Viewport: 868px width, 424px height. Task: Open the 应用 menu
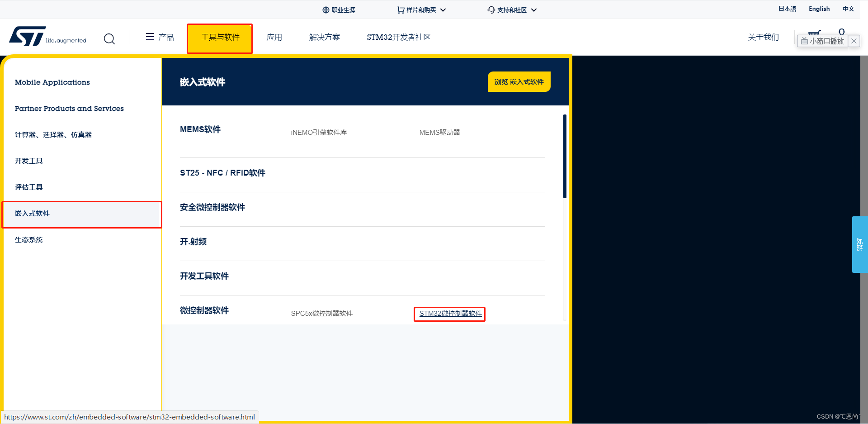point(274,37)
